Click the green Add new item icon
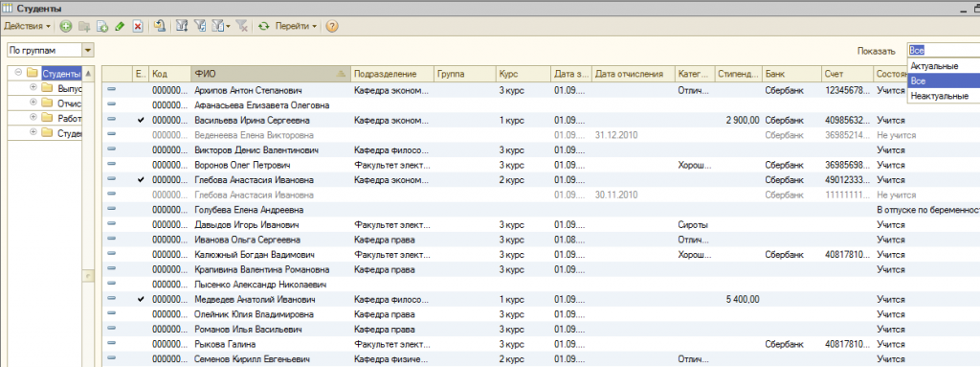This screenshot has width=980, height=367. tap(66, 26)
